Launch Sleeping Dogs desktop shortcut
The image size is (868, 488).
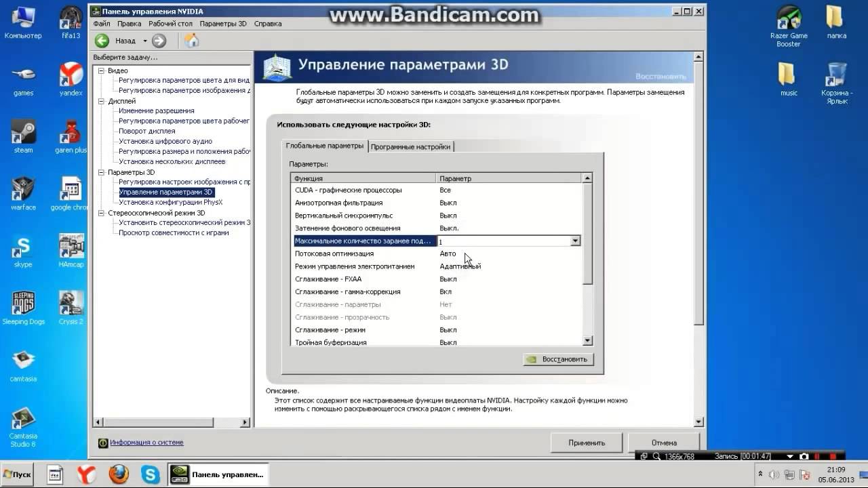pos(23,308)
